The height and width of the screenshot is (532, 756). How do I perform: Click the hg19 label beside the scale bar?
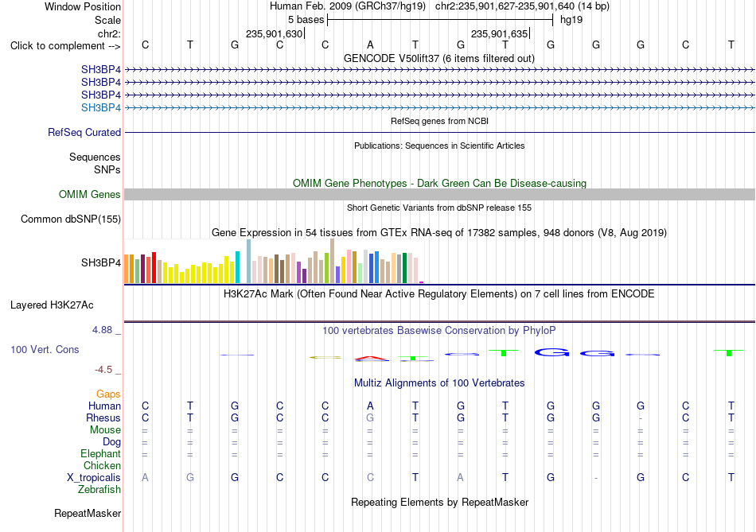(x=571, y=20)
